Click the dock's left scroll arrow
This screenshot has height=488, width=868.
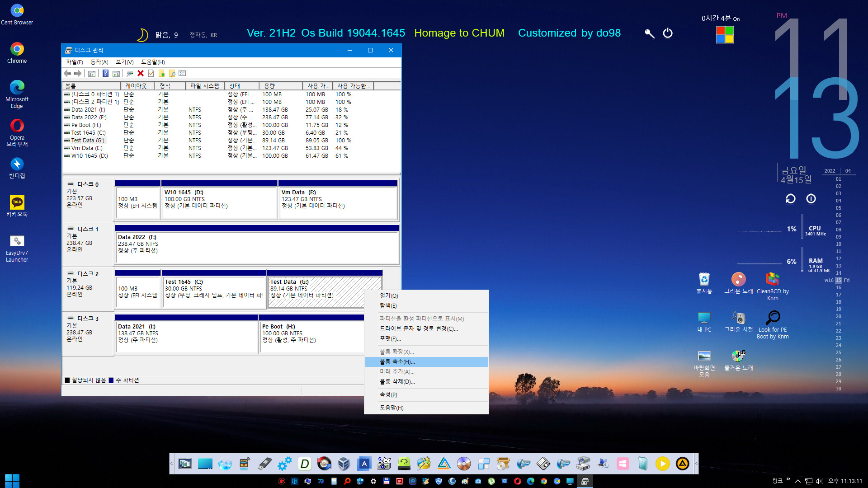(172, 464)
